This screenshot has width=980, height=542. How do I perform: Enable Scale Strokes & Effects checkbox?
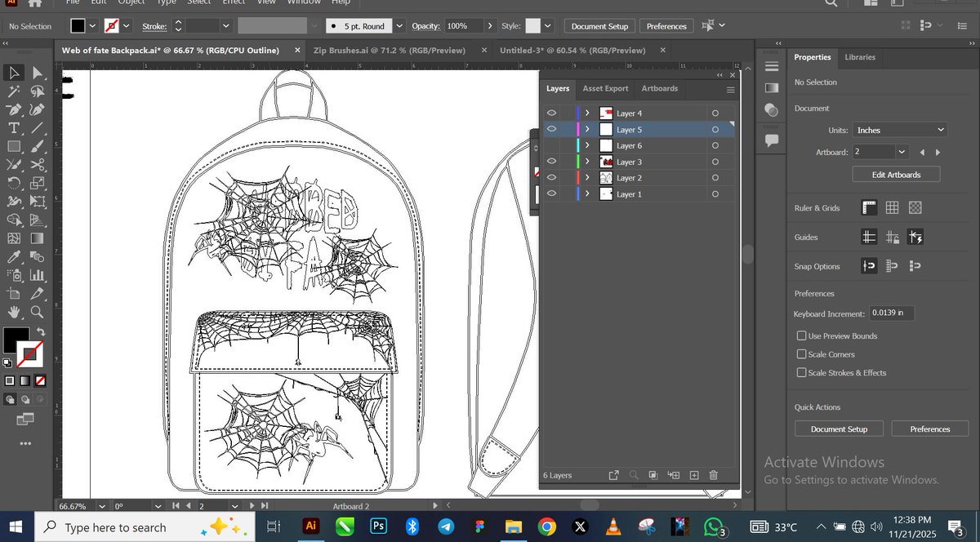[x=801, y=372]
